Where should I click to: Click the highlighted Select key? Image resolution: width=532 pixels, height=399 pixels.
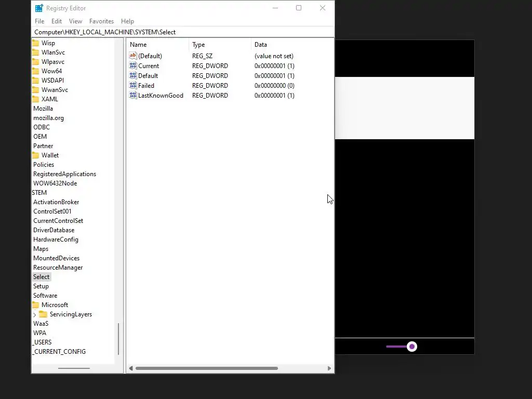tap(42, 277)
